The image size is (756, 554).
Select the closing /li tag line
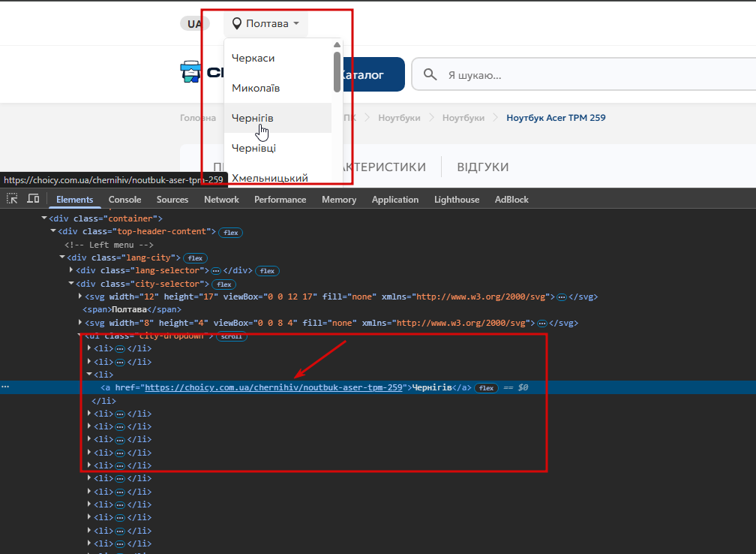[103, 401]
